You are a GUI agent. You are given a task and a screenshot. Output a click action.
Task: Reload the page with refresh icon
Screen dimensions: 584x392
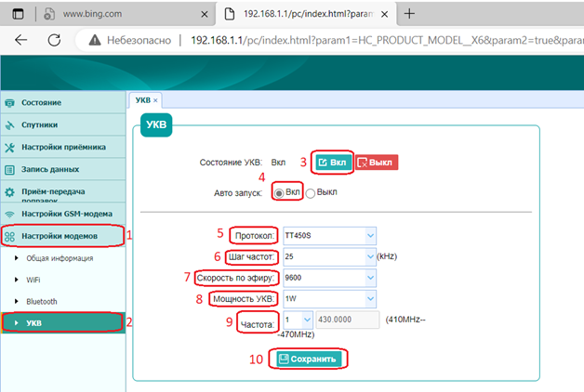pos(54,40)
